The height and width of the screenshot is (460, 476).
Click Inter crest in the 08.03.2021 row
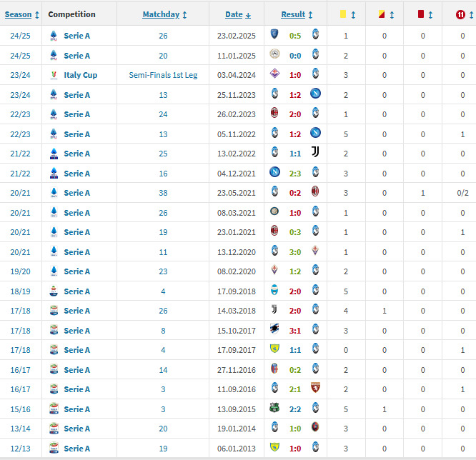click(x=274, y=213)
